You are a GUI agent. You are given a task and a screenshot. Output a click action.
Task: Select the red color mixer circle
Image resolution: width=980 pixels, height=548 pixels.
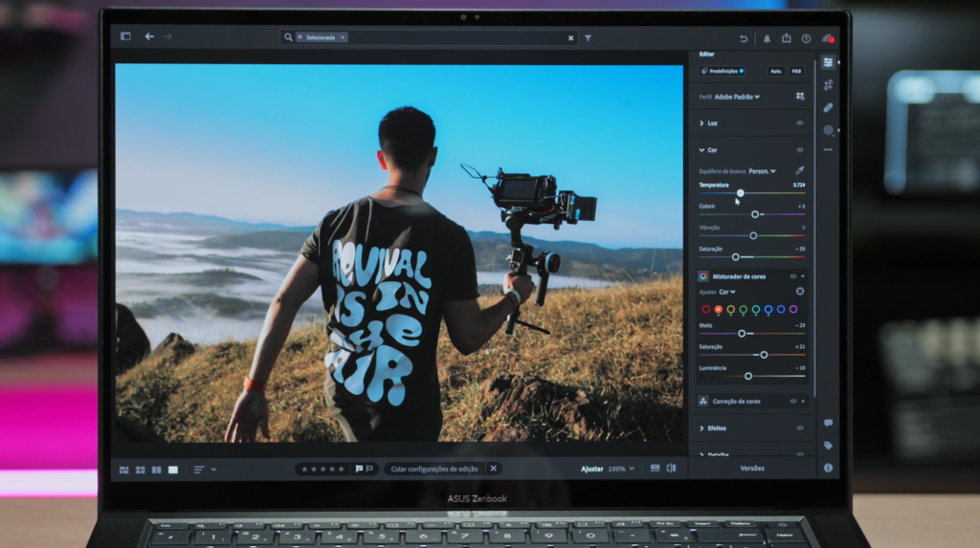[705, 309]
